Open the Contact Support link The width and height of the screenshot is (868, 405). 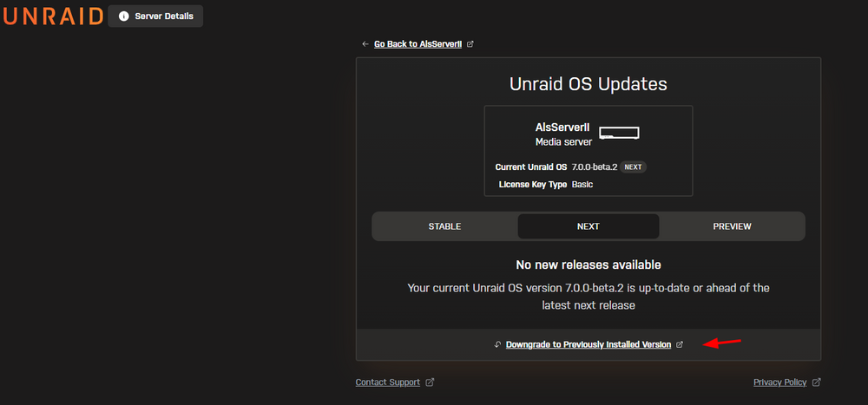click(387, 382)
